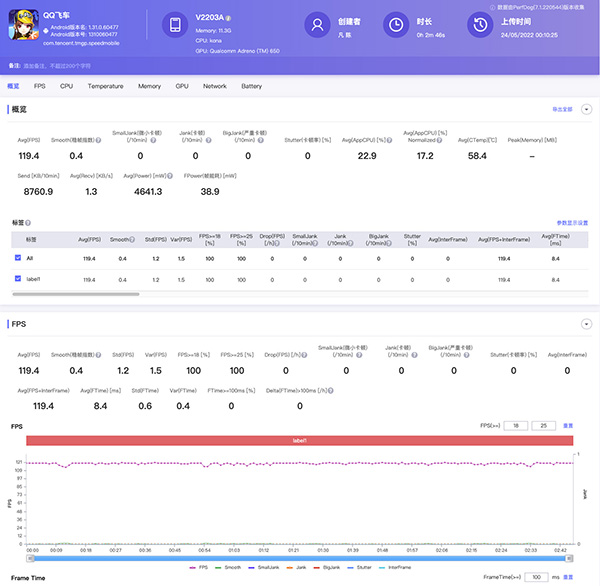Screen dimensions: 600x586
Task: Click the blue timeline range slider
Action: (300, 557)
